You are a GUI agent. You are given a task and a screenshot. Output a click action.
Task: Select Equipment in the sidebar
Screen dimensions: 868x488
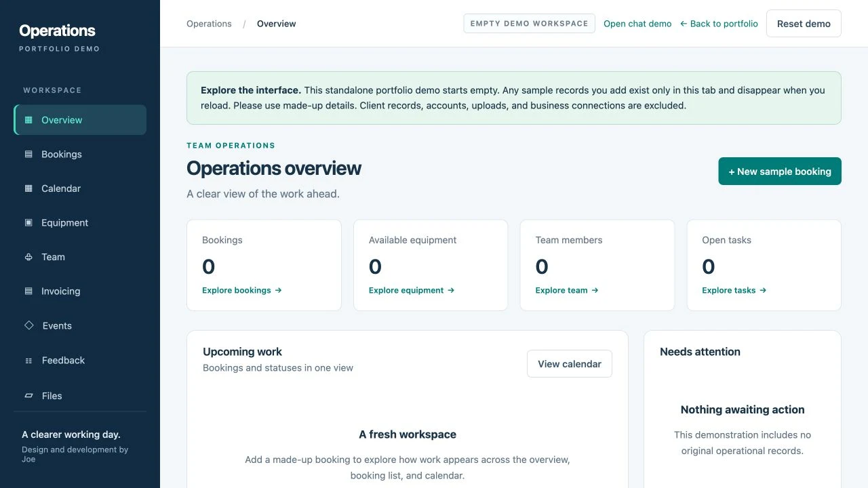(x=80, y=222)
